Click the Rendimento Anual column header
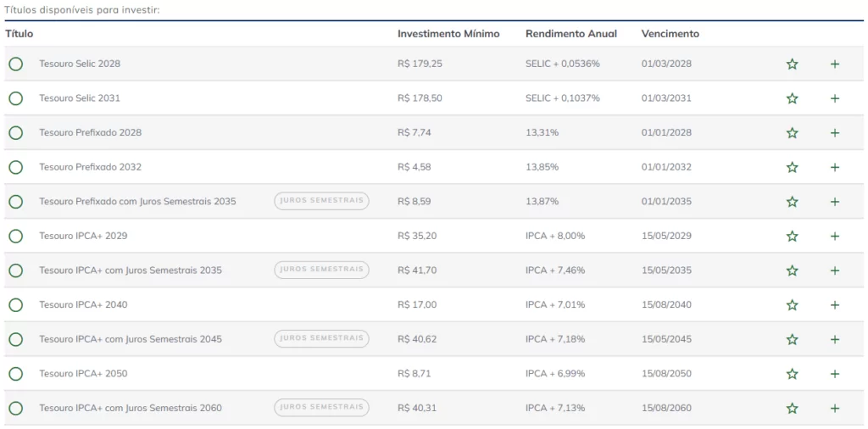This screenshot has height=429, width=868. [570, 34]
